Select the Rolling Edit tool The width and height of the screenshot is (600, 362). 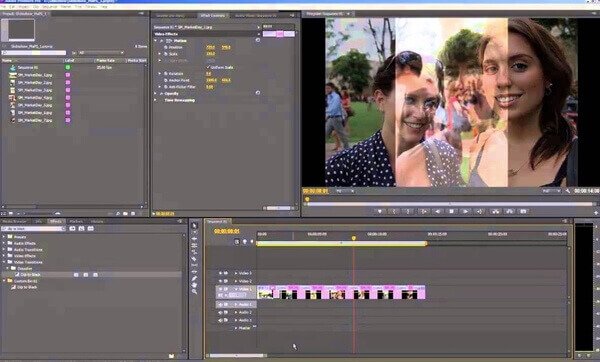coord(194,245)
